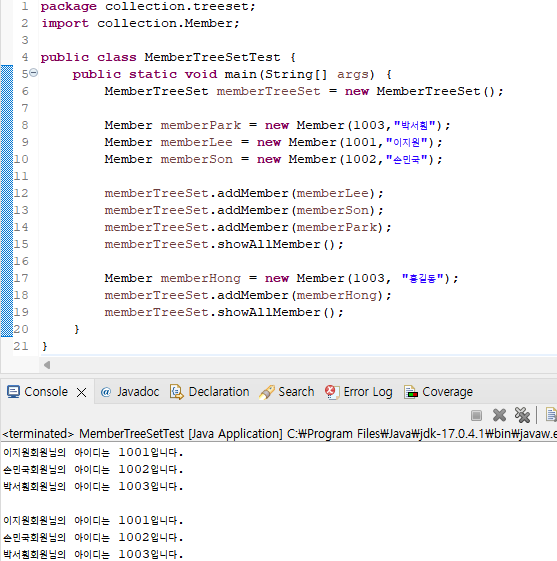Click string "이지원" on line 9
This screenshot has width=557, height=561.
pyautogui.click(x=406, y=142)
